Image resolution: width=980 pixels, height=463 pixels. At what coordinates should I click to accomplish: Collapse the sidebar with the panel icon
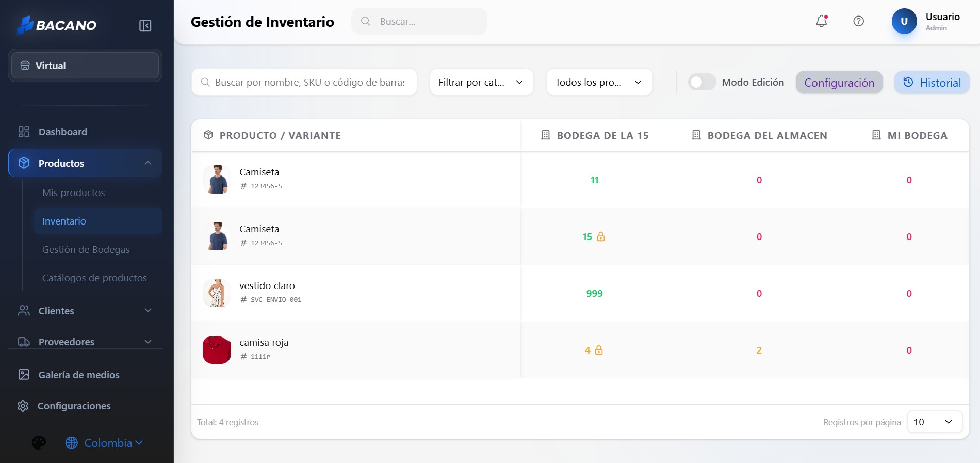point(145,25)
